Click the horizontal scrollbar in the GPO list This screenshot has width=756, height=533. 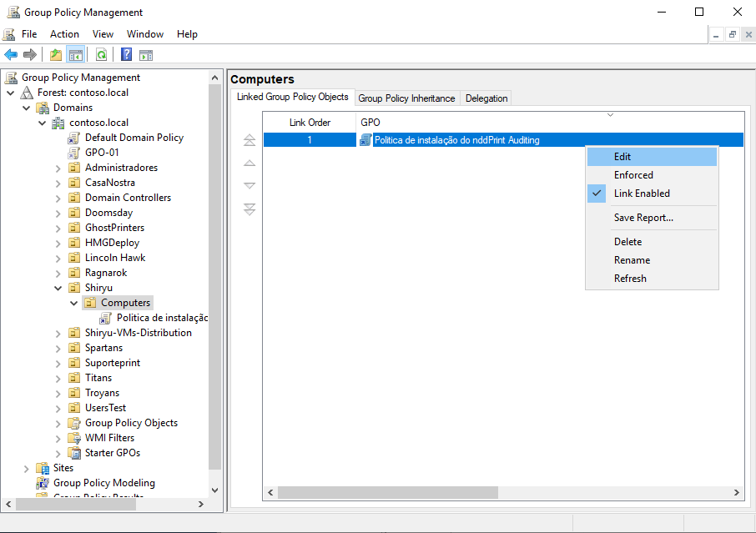(387, 493)
